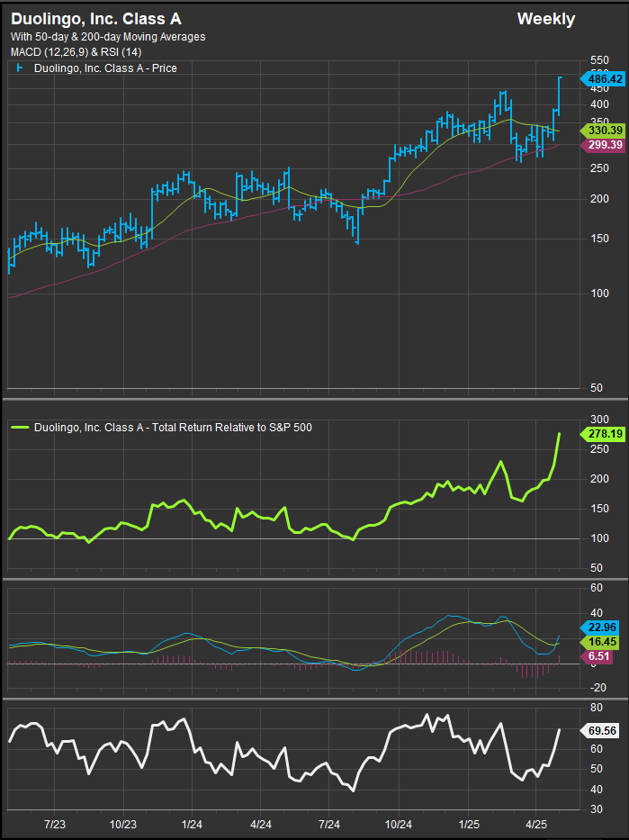Image resolution: width=629 pixels, height=840 pixels.
Task: Click the Duolingo, Inc. Class A title
Action: [96, 19]
